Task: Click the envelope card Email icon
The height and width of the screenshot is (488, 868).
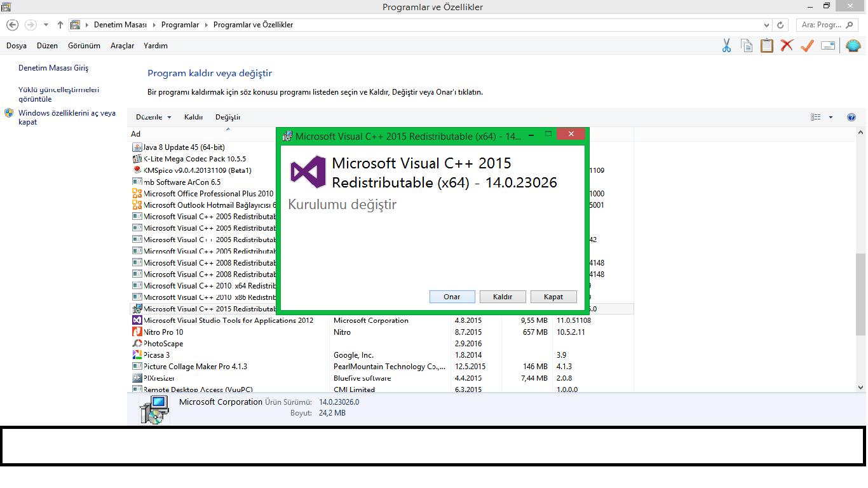Action: 827,46
